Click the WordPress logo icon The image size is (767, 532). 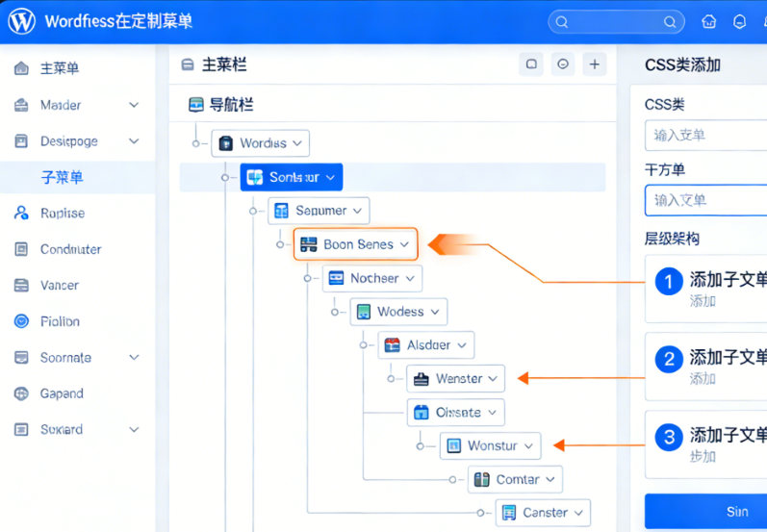point(22,21)
